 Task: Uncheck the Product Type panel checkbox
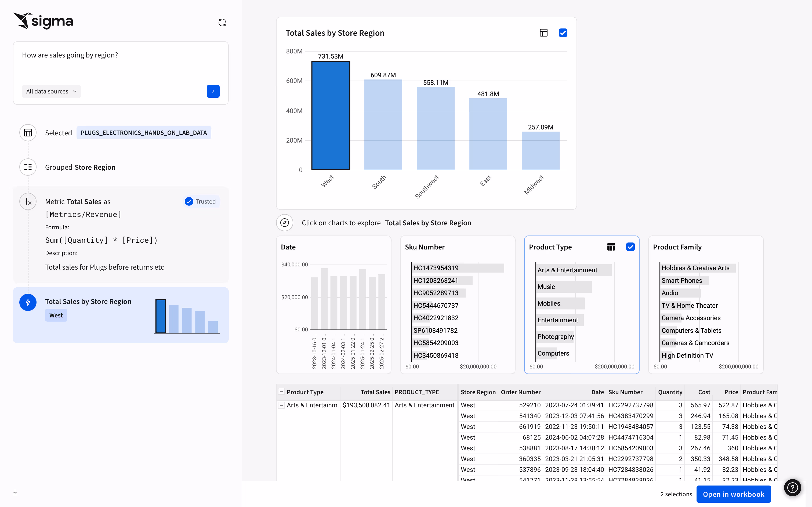coord(631,247)
